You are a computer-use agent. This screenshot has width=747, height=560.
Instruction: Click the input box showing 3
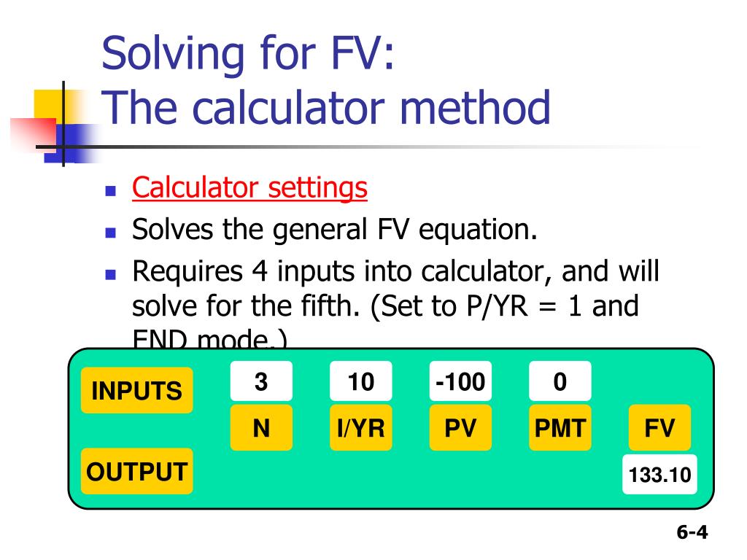[261, 381]
